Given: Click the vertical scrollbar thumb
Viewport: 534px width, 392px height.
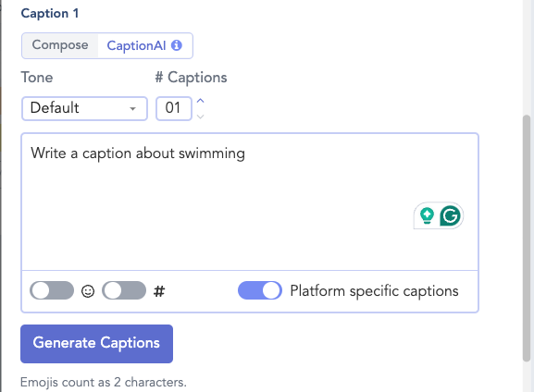Looking at the screenshot, I should tap(527, 239).
